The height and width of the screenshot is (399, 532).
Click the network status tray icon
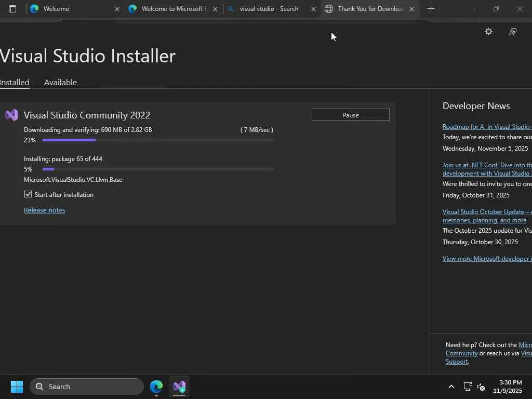[x=468, y=387]
